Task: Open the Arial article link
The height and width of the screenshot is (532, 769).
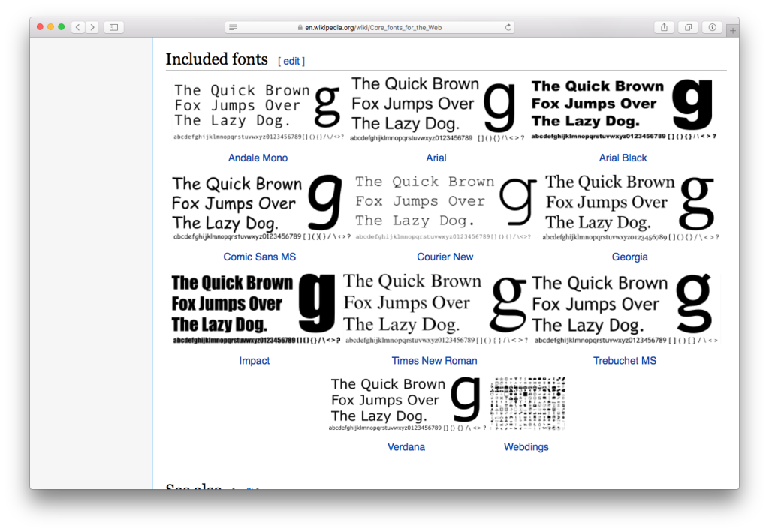Action: [x=436, y=158]
